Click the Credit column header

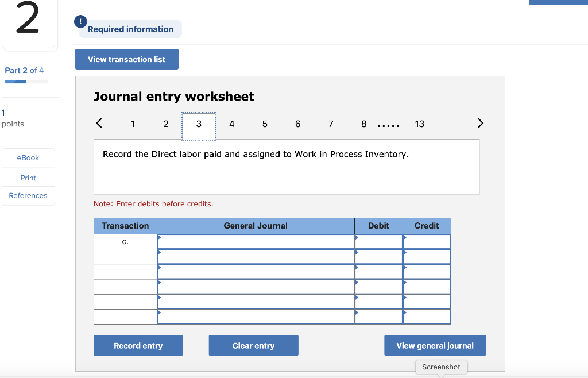pos(427,226)
